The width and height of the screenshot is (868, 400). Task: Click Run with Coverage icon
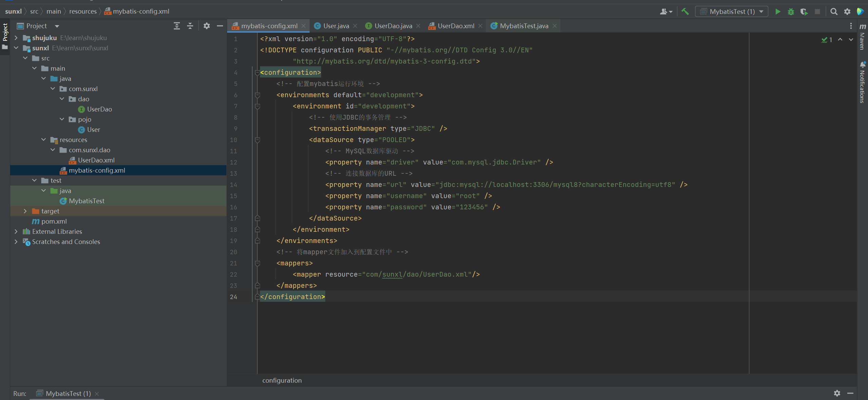click(804, 12)
